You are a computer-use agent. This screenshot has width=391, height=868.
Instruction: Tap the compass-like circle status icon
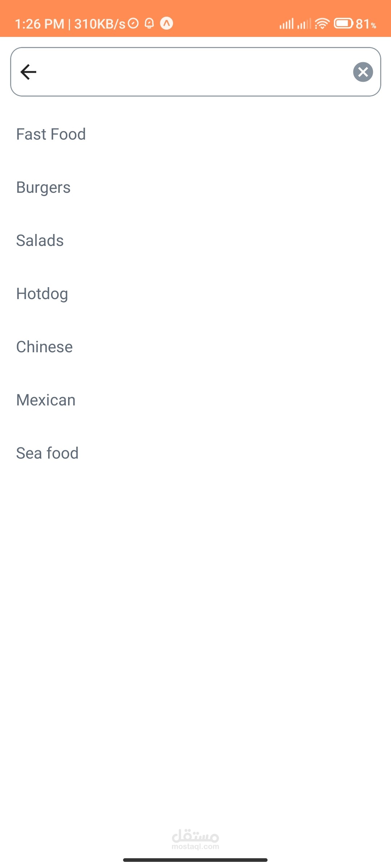tap(133, 24)
